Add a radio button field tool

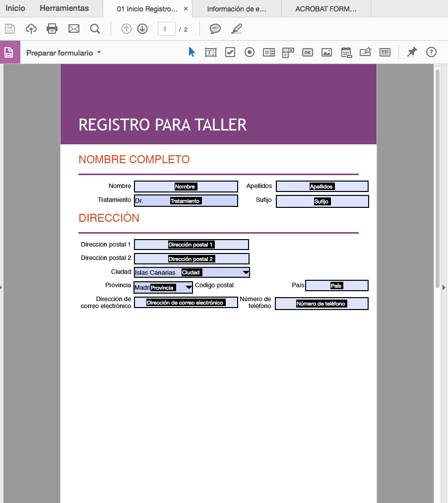pos(250,52)
